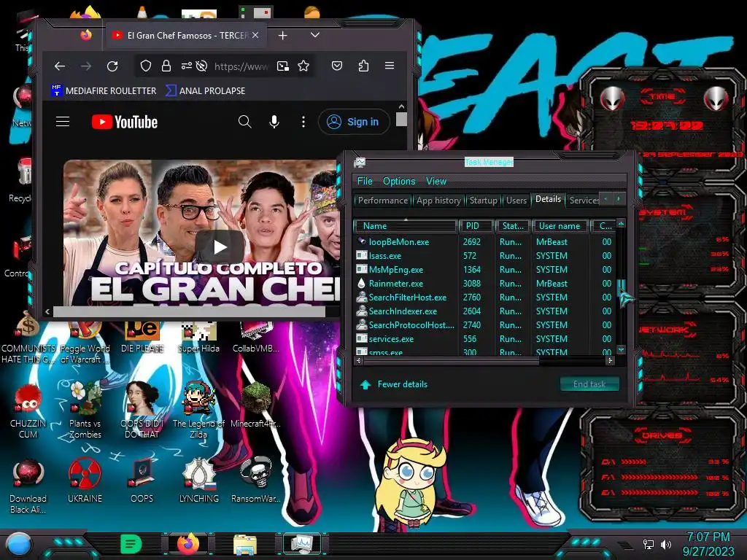Viewport: 747px width, 560px height.
Task: Open Firefox extensions puzzle icon
Action: tap(363, 66)
